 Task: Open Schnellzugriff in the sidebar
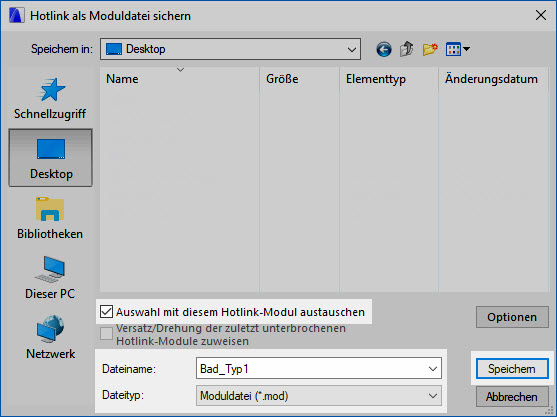tap(50, 98)
